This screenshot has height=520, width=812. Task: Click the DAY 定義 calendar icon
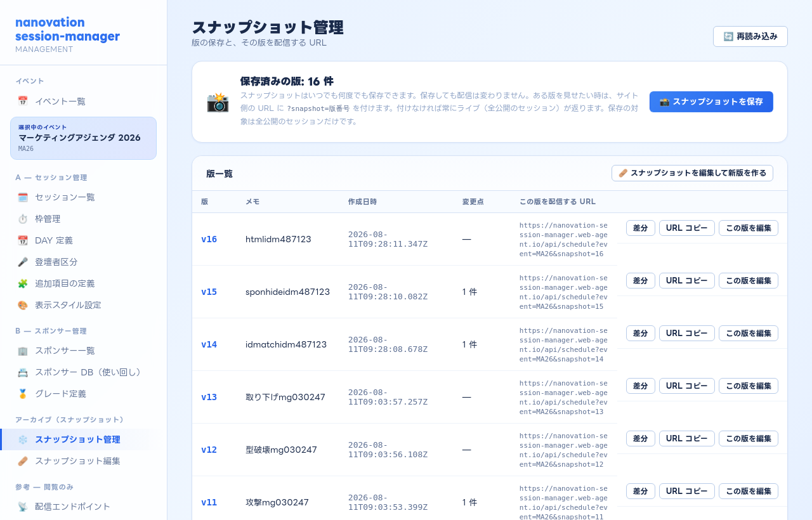click(x=23, y=240)
